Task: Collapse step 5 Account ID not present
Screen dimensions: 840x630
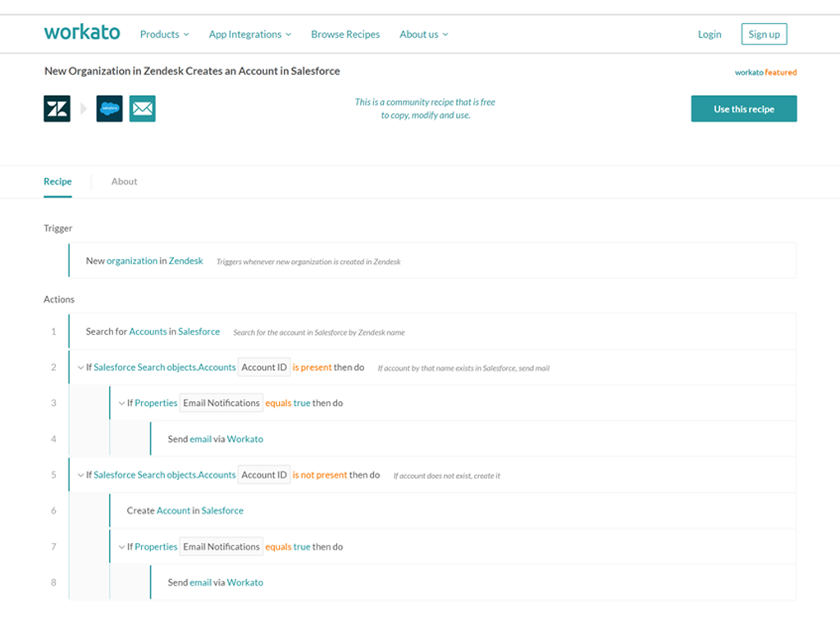Action: pyautogui.click(x=80, y=475)
